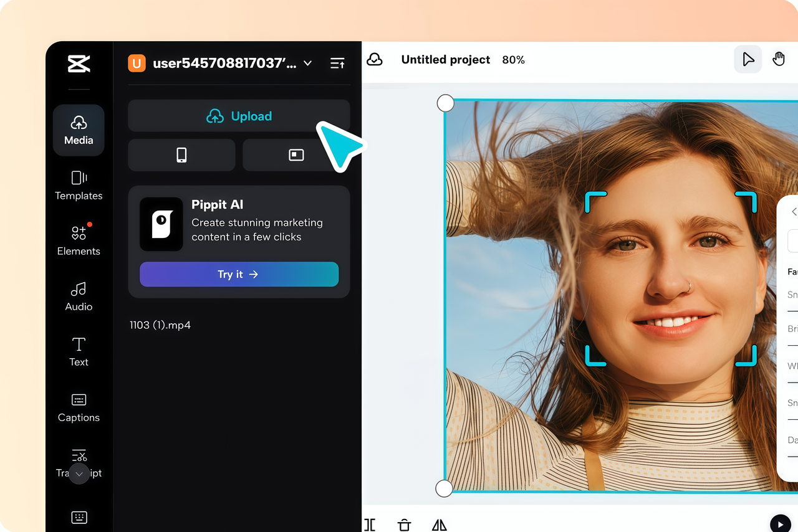Activate the Hand tool in the top bar

tap(779, 59)
